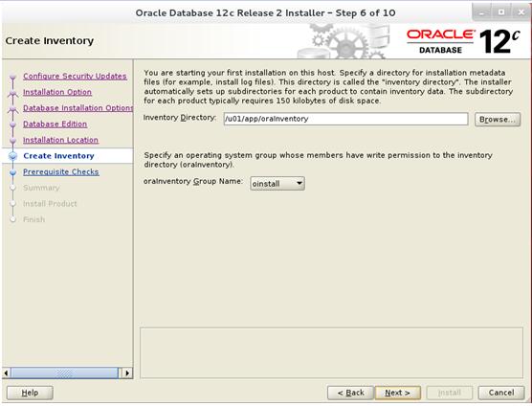Click the sidebar horizontal scrollbar thumb
This screenshot has height=406, width=532.
[x=64, y=373]
